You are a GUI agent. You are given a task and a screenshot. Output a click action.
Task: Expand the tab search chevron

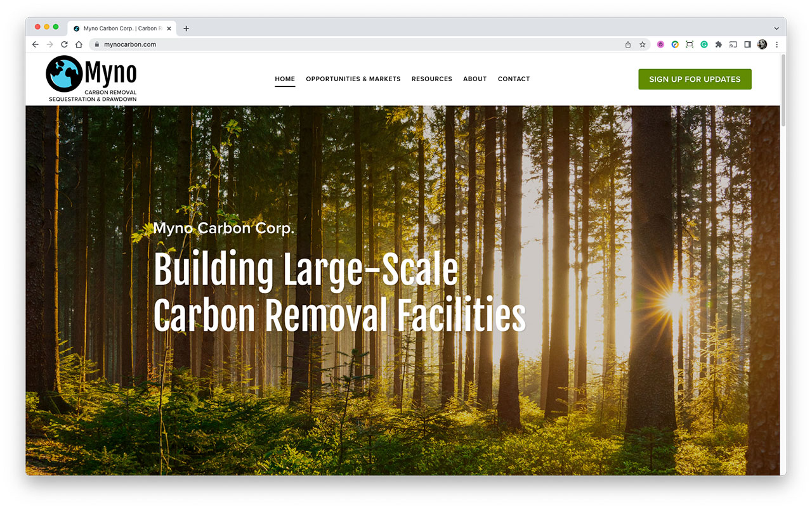(x=776, y=29)
